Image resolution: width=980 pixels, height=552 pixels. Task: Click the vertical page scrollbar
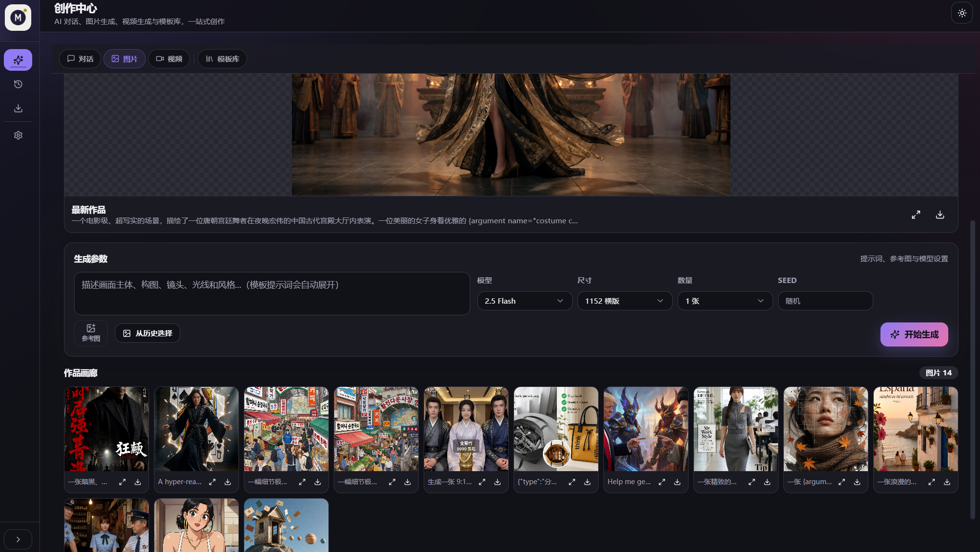pyautogui.click(x=972, y=369)
